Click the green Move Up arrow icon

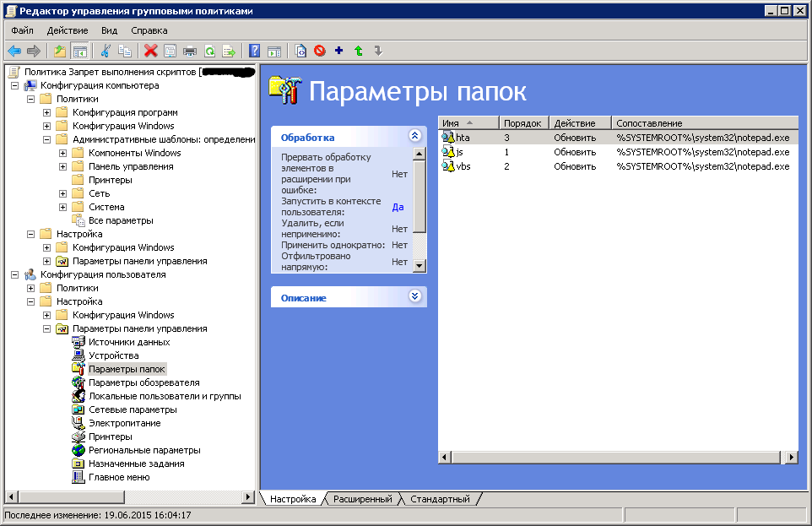pos(359,51)
